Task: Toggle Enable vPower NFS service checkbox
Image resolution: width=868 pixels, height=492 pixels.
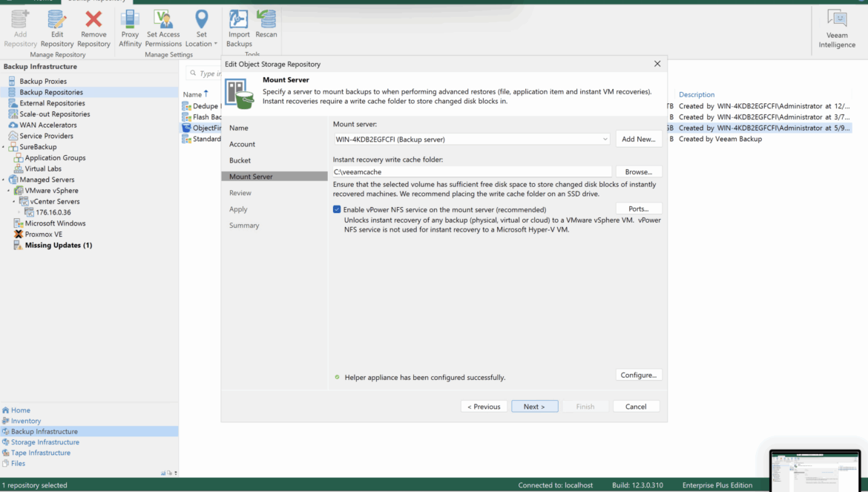Action: pos(337,209)
